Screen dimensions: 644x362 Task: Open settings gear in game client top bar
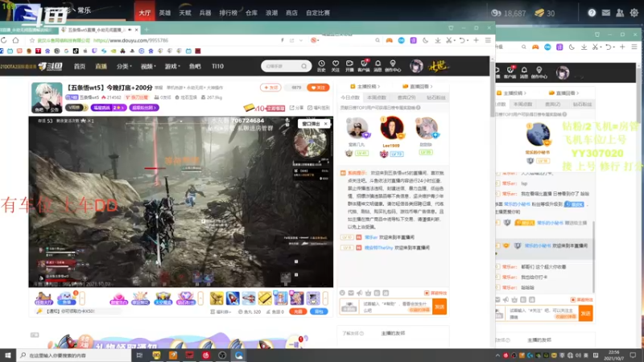tap(634, 13)
